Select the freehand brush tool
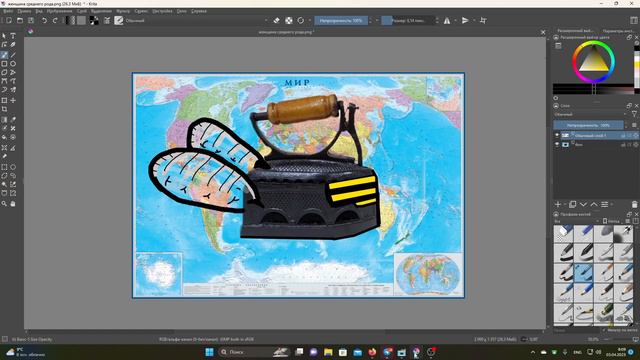Image resolution: width=640 pixels, height=360 pixels. click(x=4, y=55)
